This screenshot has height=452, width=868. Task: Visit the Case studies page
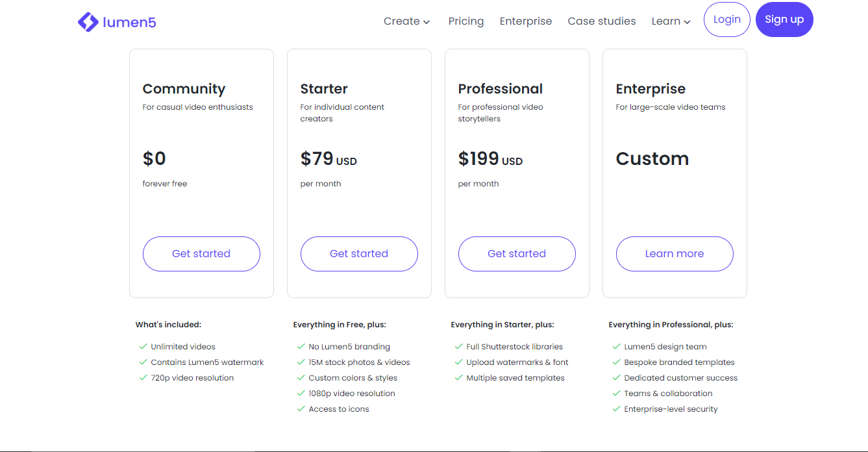tap(602, 21)
